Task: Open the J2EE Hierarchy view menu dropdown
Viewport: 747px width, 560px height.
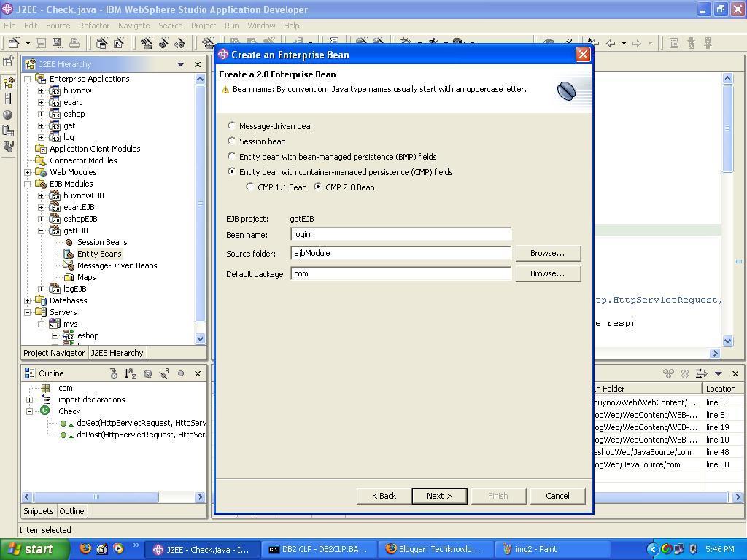Action: (x=181, y=64)
